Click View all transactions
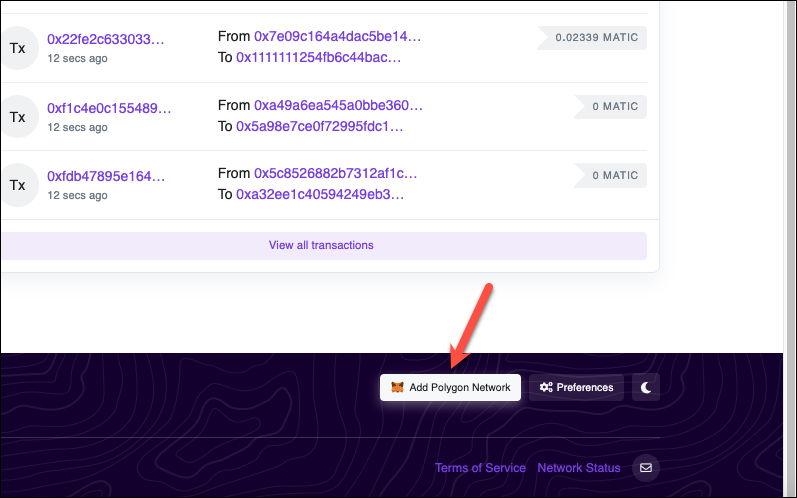797x498 pixels. [321, 245]
